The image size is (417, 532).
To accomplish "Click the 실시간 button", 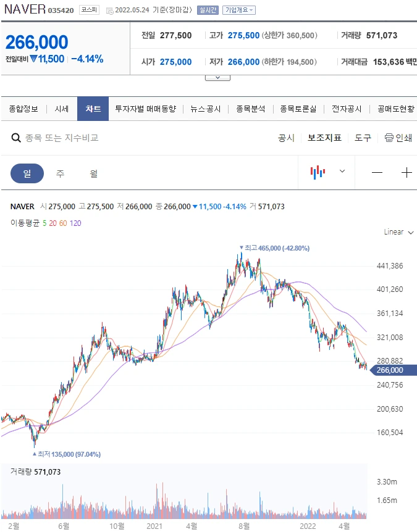I will pos(208,10).
